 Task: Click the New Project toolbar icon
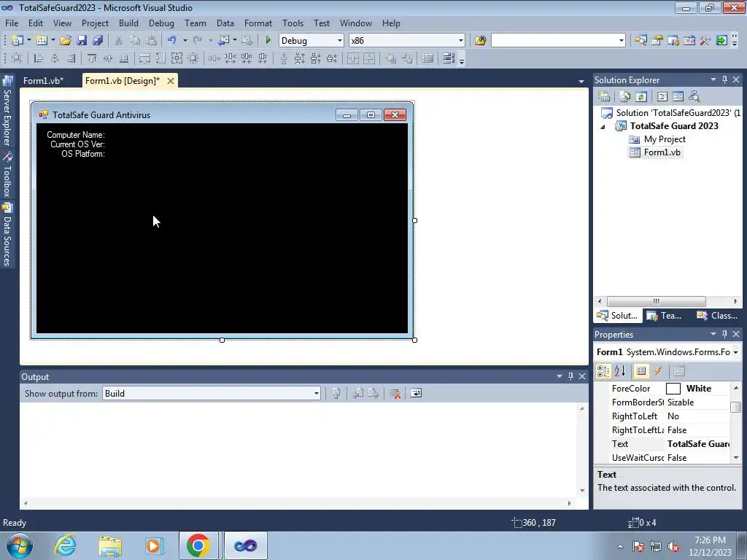[x=18, y=41]
